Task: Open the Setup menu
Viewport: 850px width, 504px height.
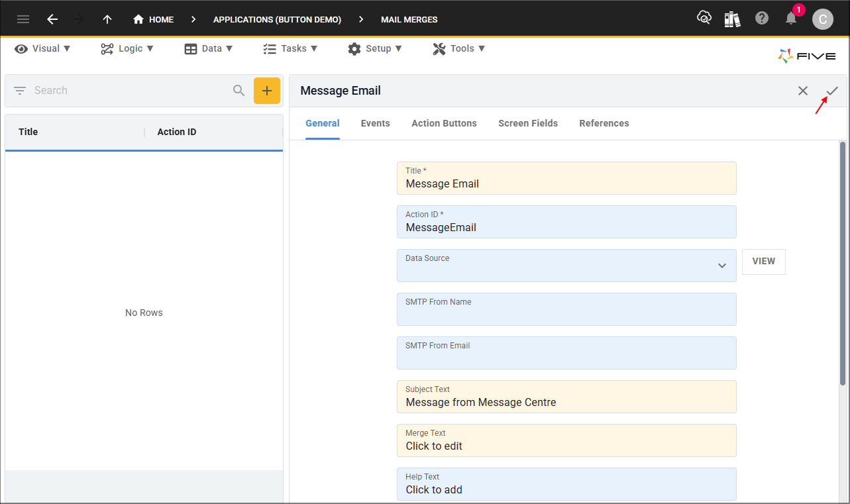Action: (x=375, y=48)
